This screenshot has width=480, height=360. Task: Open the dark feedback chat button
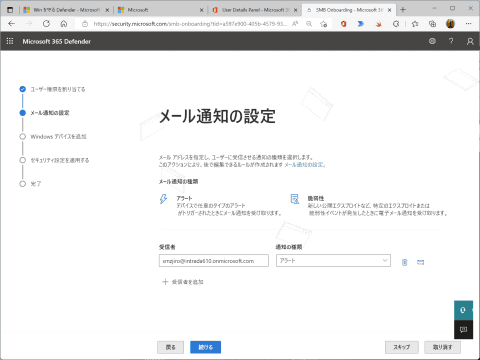pos(463,330)
